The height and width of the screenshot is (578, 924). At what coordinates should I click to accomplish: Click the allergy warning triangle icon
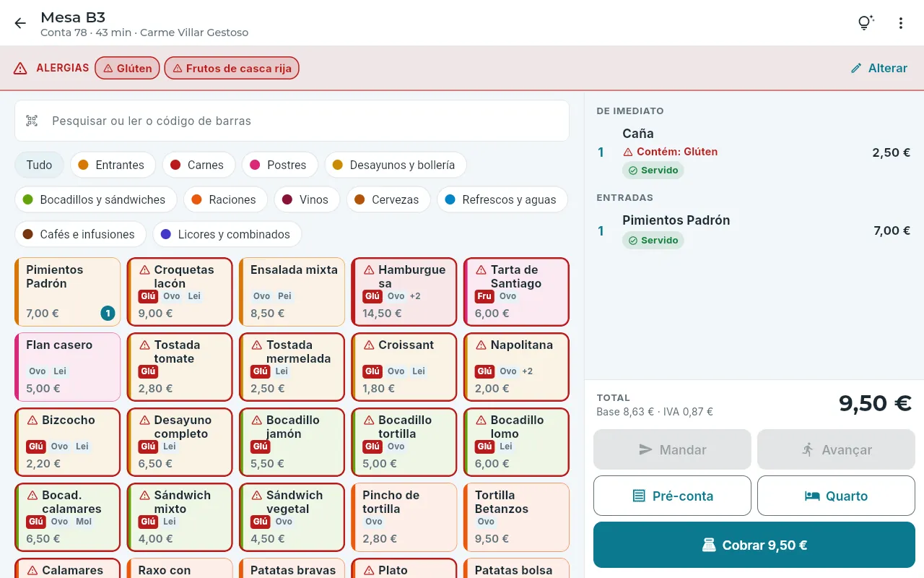pos(20,69)
